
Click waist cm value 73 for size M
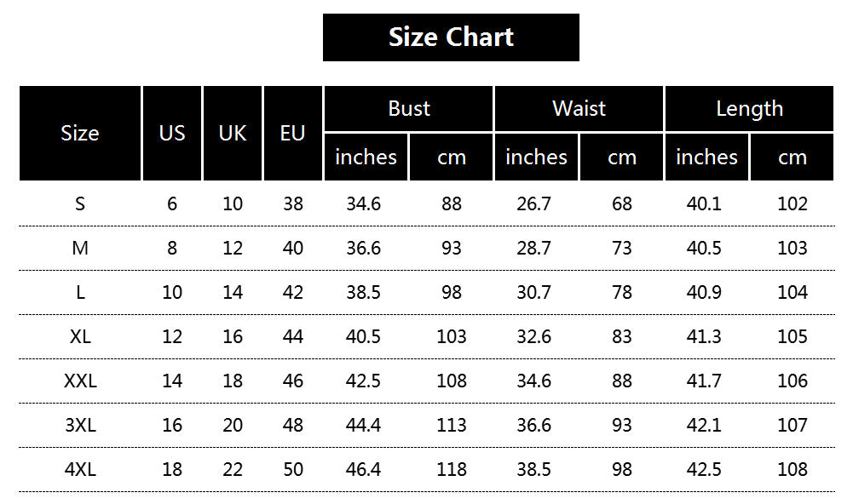point(622,249)
